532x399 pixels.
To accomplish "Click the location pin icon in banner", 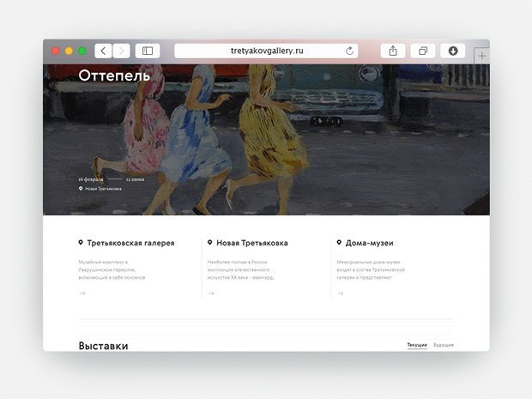I will (81, 188).
